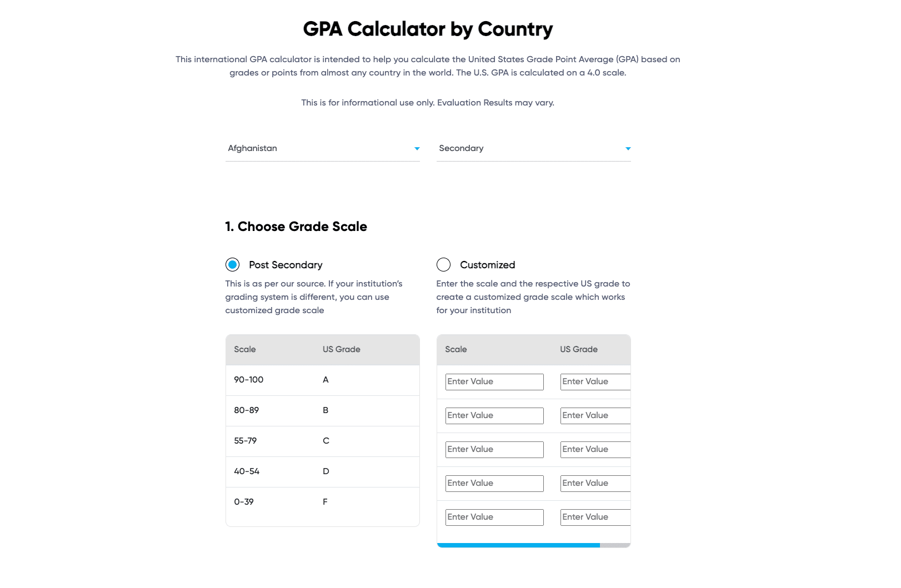Image resolution: width=901 pixels, height=588 pixels.
Task: Click the blue chevron beside Secondary
Action: coord(628,149)
